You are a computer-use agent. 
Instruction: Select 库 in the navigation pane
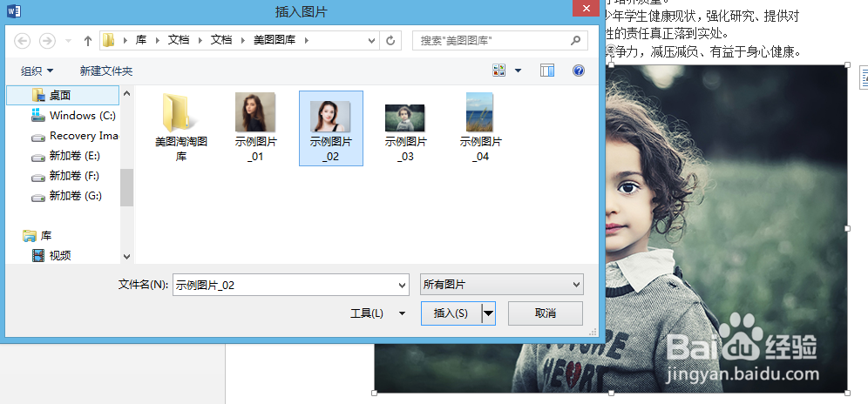(46, 236)
